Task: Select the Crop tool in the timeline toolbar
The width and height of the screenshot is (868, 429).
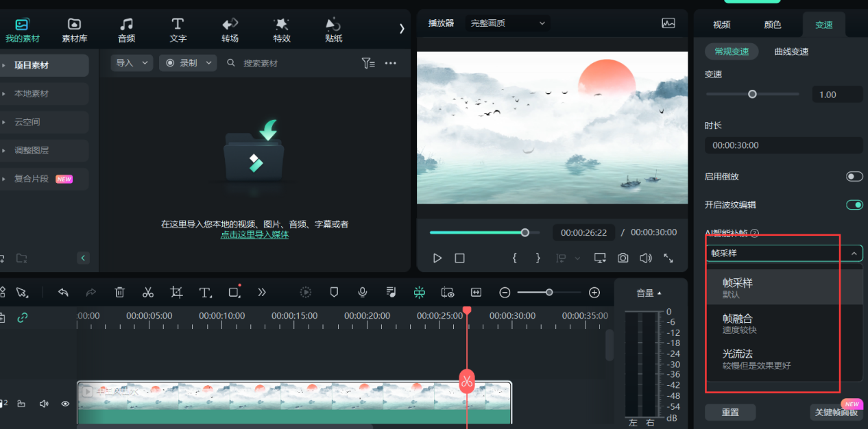Action: click(x=176, y=292)
